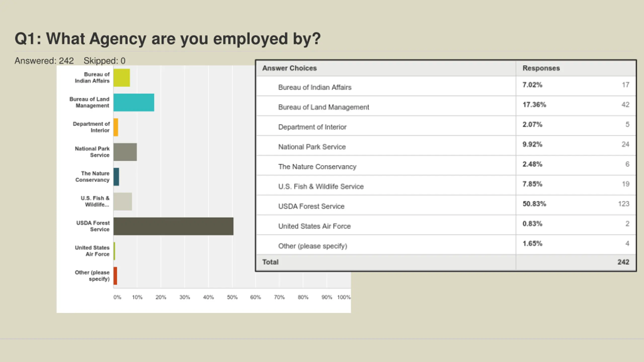Click the 'Answered: 242' text
This screenshot has height=362, width=644.
tap(44, 61)
